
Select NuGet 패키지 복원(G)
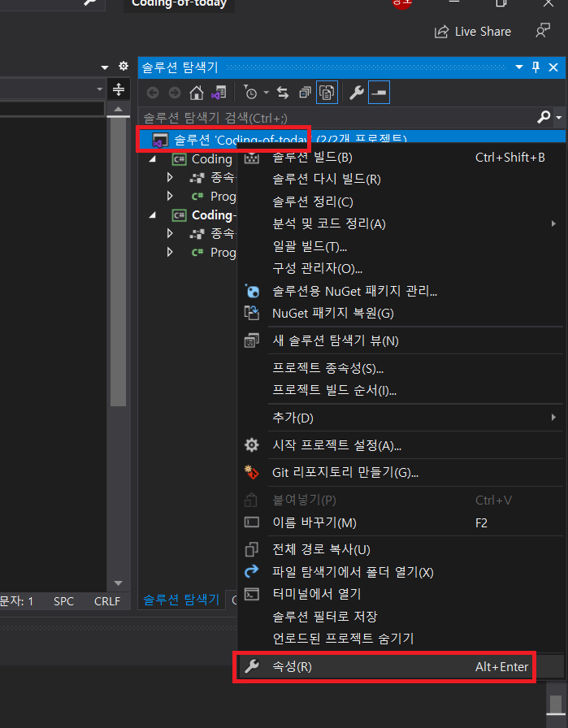pyautogui.click(x=401, y=314)
